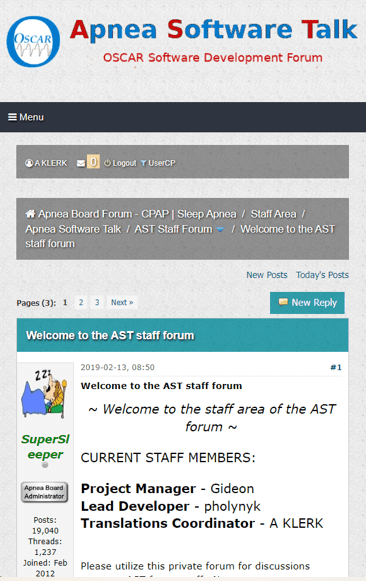Click the post date 2019-02-13, 08:50
The width and height of the screenshot is (366, 581).
(x=117, y=367)
